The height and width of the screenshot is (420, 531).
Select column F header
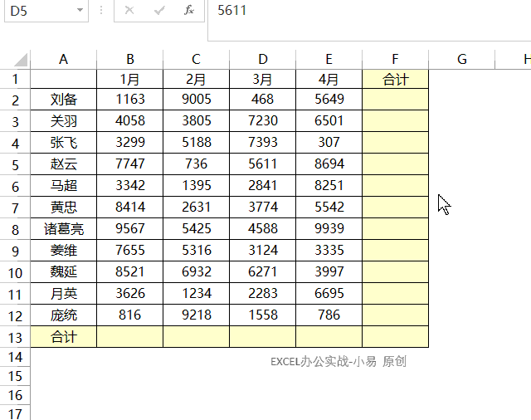tap(395, 59)
